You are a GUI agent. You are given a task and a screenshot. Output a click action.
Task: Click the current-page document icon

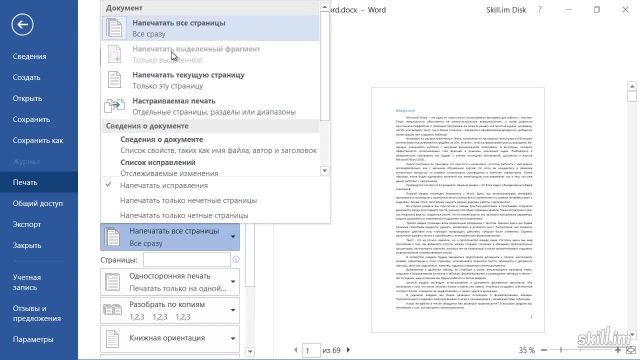pyautogui.click(x=114, y=80)
